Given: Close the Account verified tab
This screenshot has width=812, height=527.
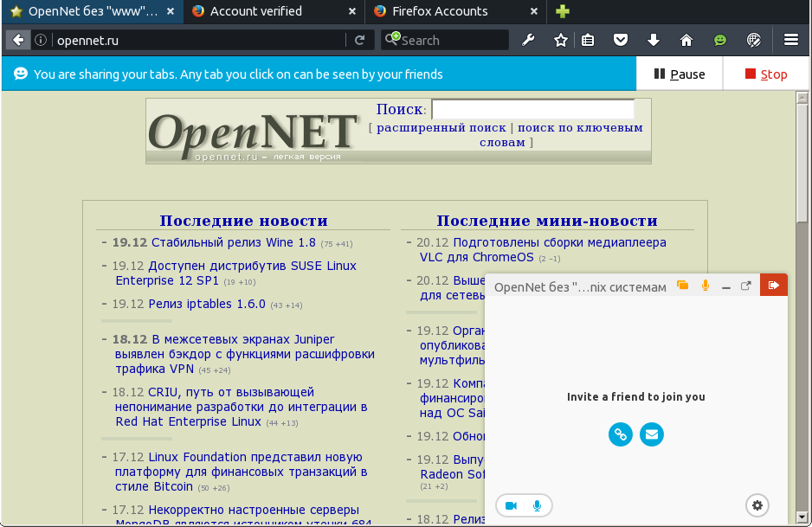Looking at the screenshot, I should click(351, 11).
